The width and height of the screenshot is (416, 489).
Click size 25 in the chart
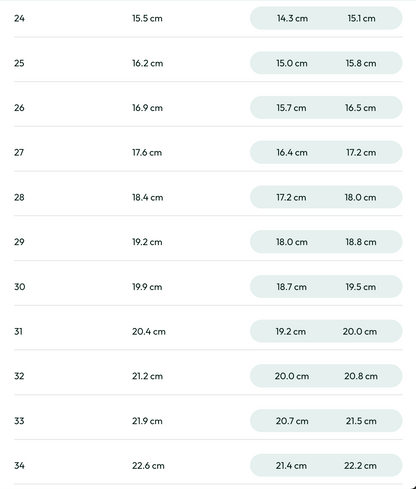(x=19, y=63)
